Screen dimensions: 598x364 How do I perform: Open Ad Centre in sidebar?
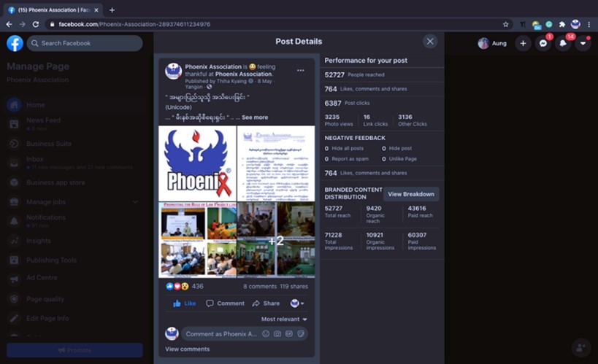click(x=76, y=278)
